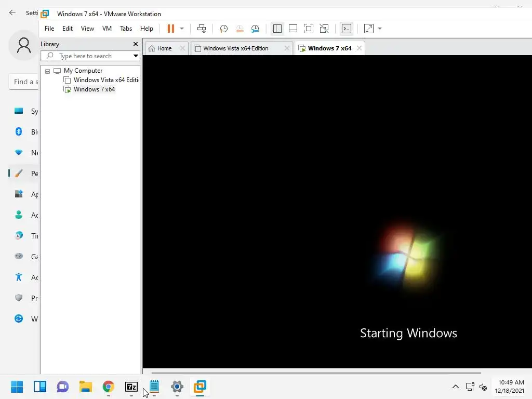
Task: Select My Computer in the library
Action: pyautogui.click(x=83, y=71)
